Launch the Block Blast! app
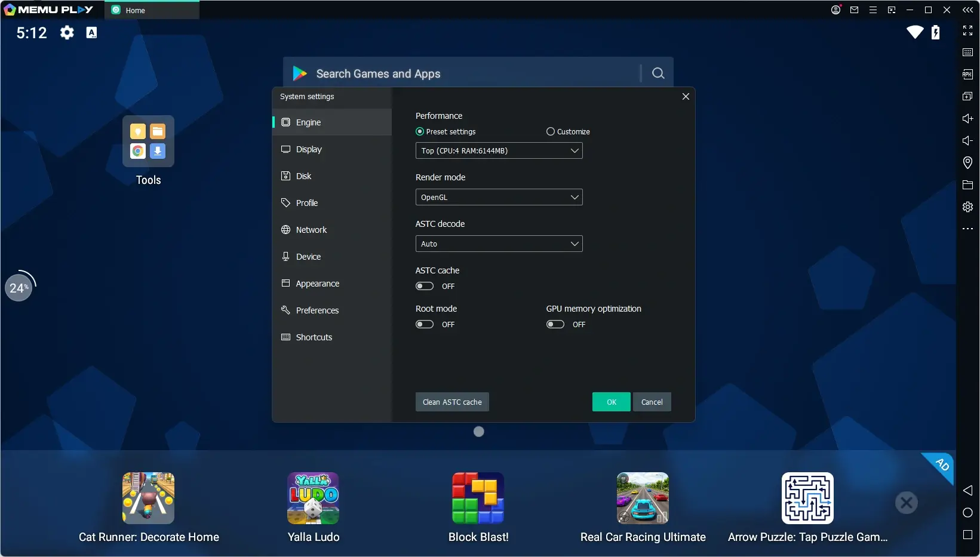 pyautogui.click(x=478, y=498)
